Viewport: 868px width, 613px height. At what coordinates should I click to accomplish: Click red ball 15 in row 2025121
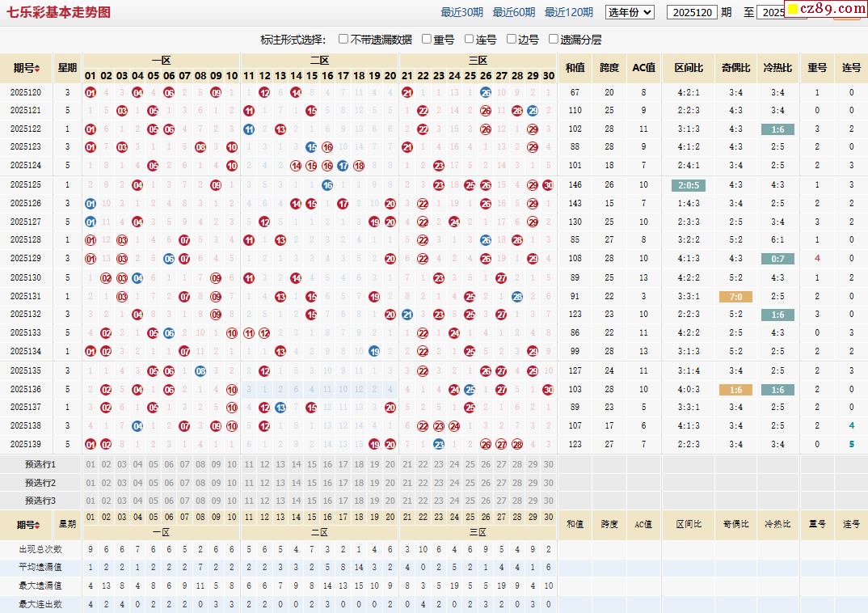pyautogui.click(x=312, y=111)
